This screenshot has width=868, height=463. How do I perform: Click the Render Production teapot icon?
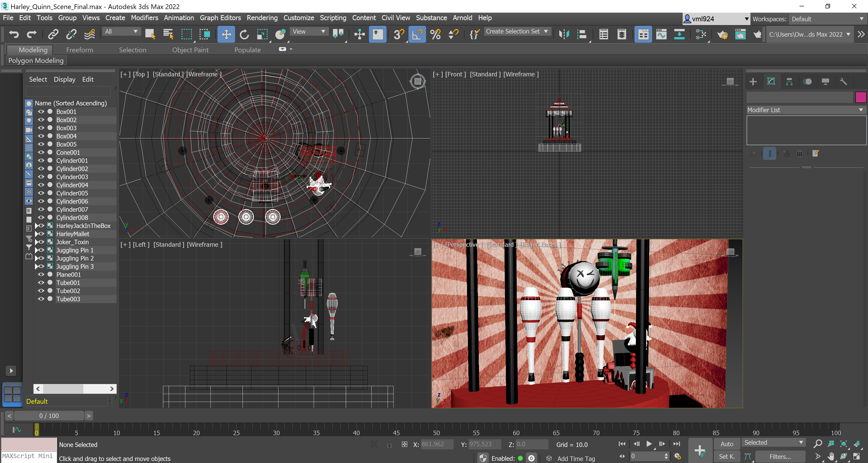tap(757, 34)
